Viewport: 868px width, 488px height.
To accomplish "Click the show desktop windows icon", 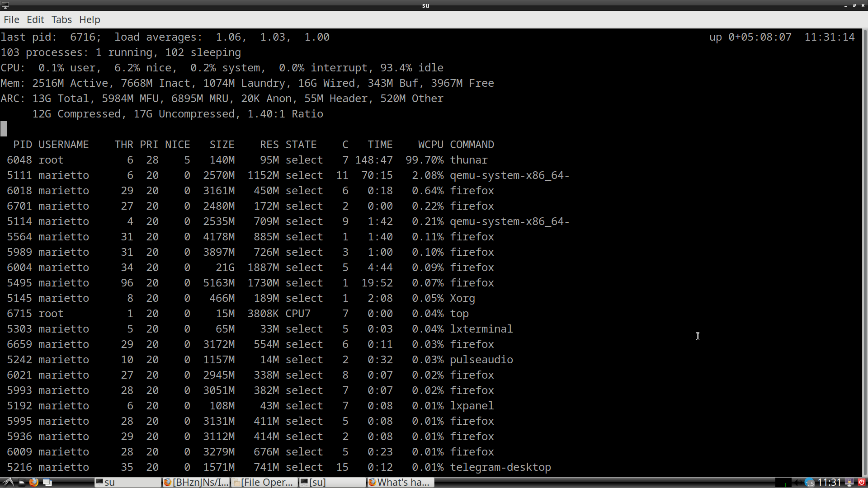I will pyautogui.click(x=47, y=482).
